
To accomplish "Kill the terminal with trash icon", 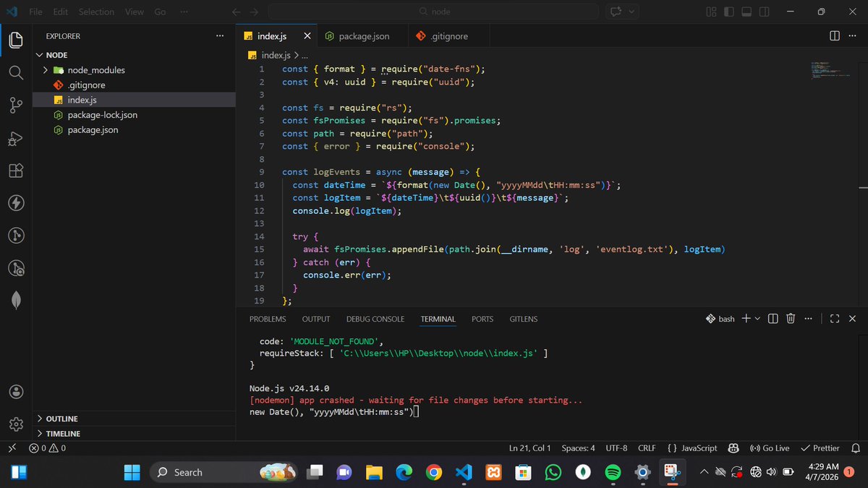I will [x=791, y=318].
